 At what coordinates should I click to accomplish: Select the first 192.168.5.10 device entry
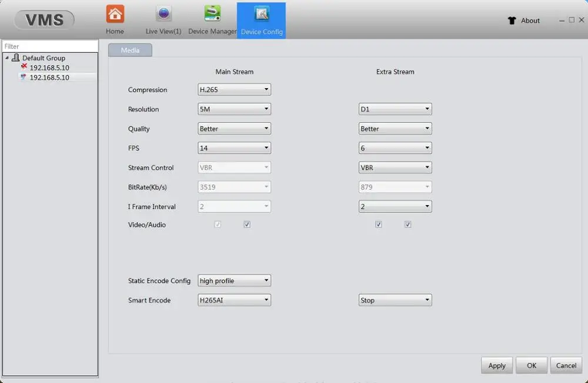click(x=49, y=68)
